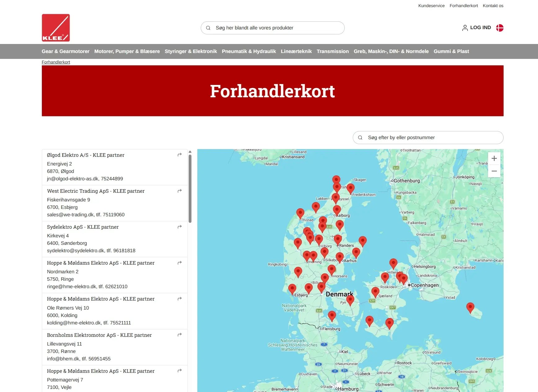Click email jn@olgod-elektro-as.dk, 75244899 line
This screenshot has width=538, height=392.
85,179
